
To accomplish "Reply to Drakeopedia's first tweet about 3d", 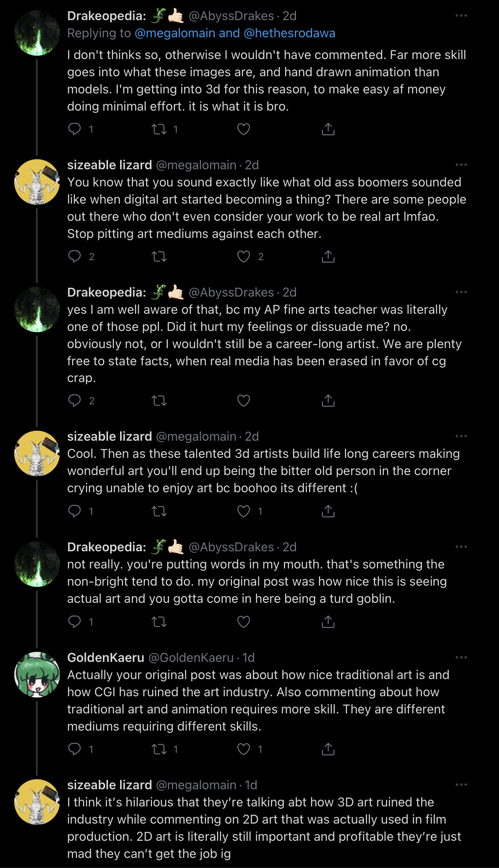I will tap(75, 129).
